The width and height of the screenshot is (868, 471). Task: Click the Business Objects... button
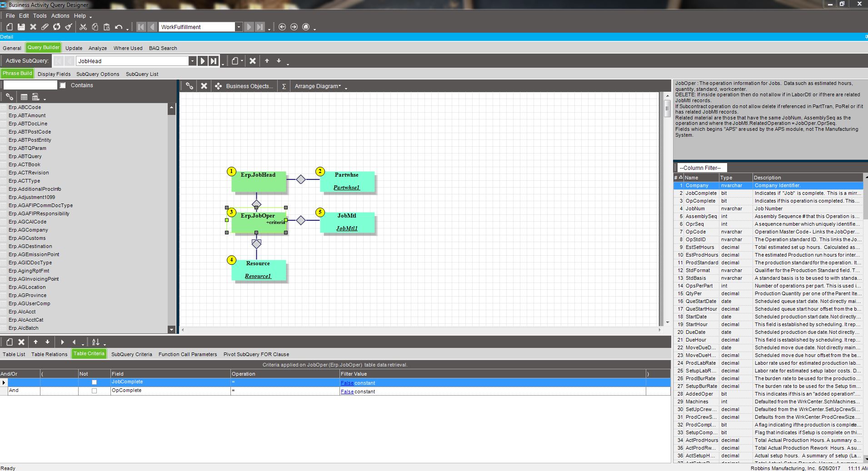point(245,86)
